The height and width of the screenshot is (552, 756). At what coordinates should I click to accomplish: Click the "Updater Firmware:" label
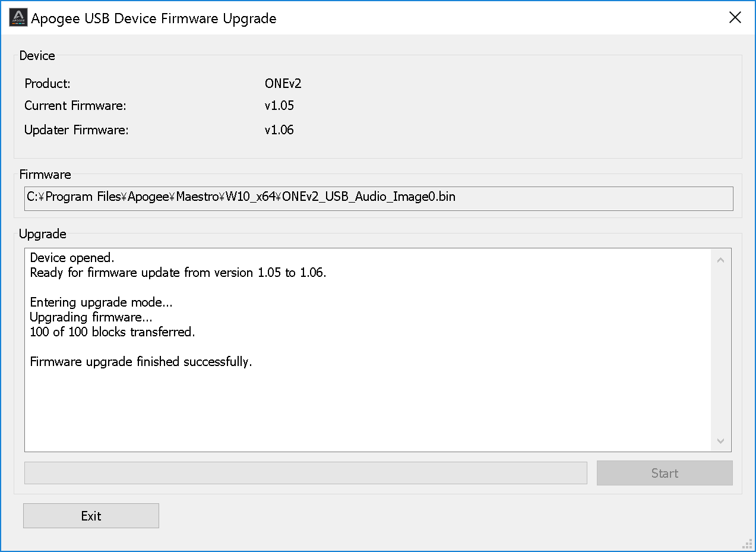[76, 130]
